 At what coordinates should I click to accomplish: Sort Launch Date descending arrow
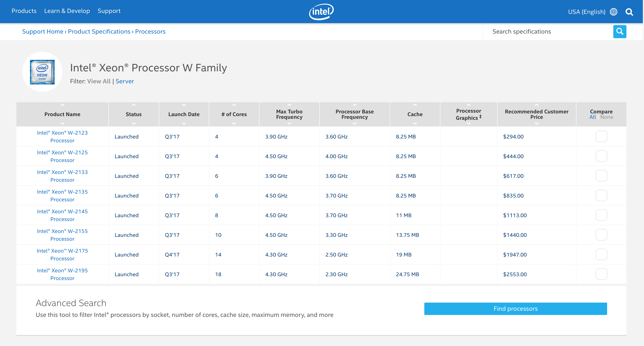(x=184, y=123)
